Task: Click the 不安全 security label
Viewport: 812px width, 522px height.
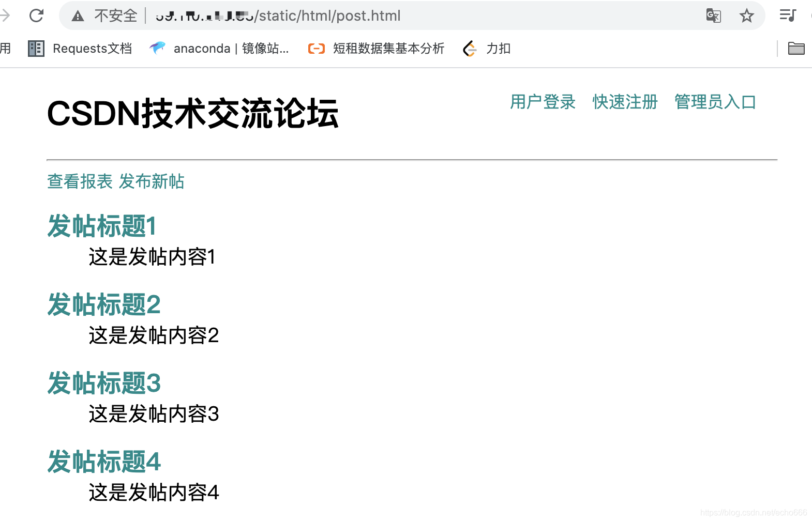Action: [115, 16]
